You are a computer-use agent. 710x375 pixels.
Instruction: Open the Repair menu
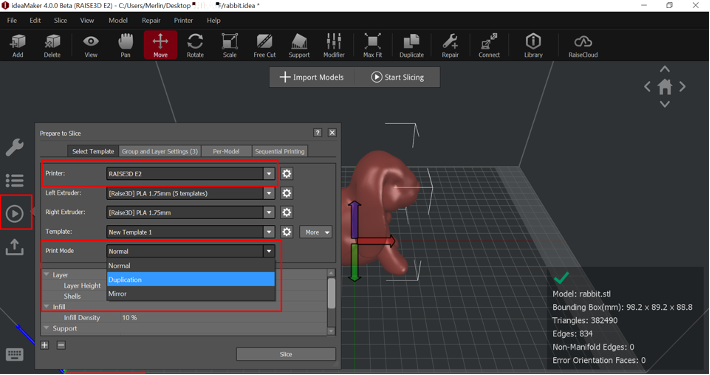(x=151, y=20)
